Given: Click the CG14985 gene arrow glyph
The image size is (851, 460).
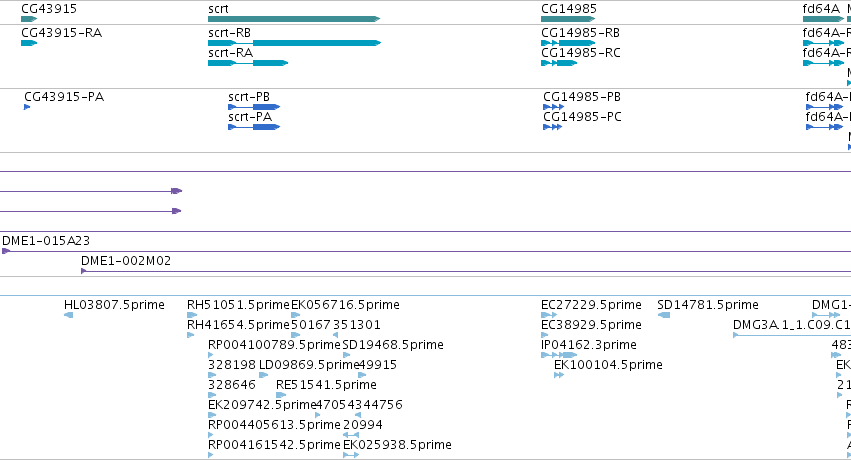Looking at the screenshot, I should 568,19.
